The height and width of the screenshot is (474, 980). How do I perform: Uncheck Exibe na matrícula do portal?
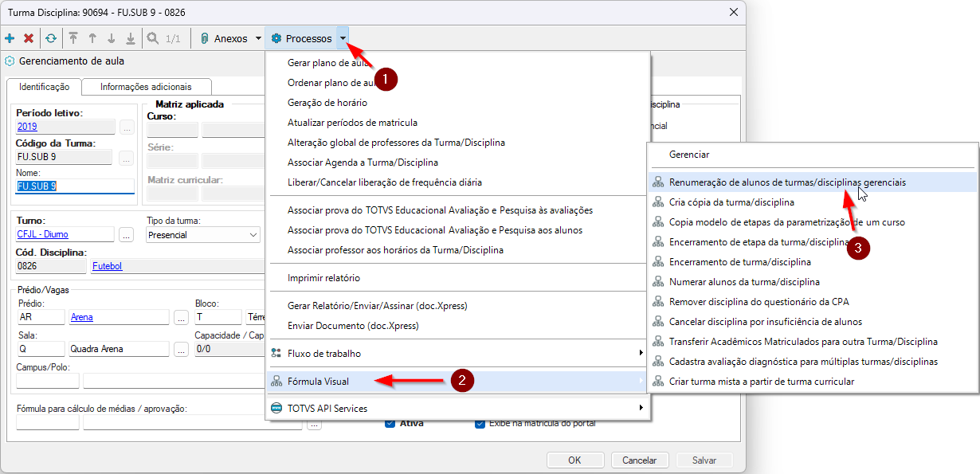[x=480, y=423]
